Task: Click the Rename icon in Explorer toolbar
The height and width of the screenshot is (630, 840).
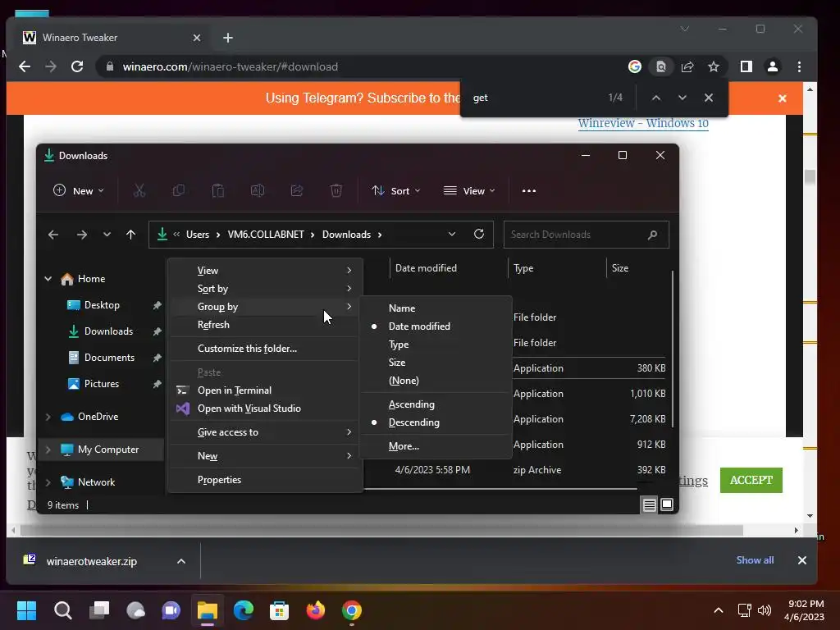Action: point(258,190)
